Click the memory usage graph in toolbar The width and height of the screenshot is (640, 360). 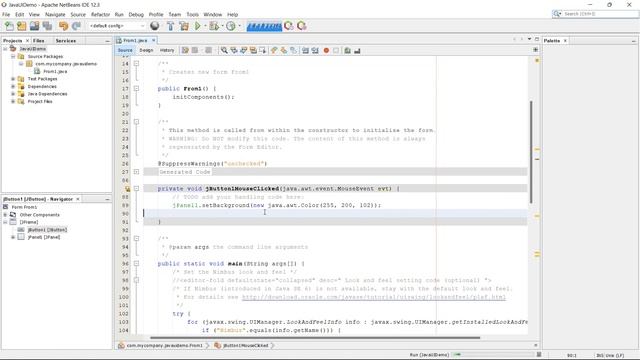click(264, 26)
